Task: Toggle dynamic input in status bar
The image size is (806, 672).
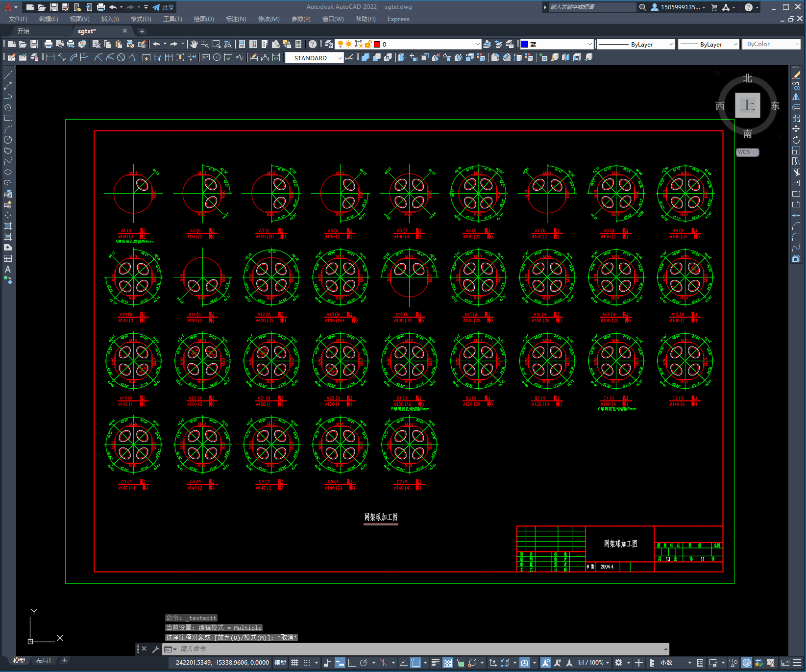Action: tap(340, 663)
